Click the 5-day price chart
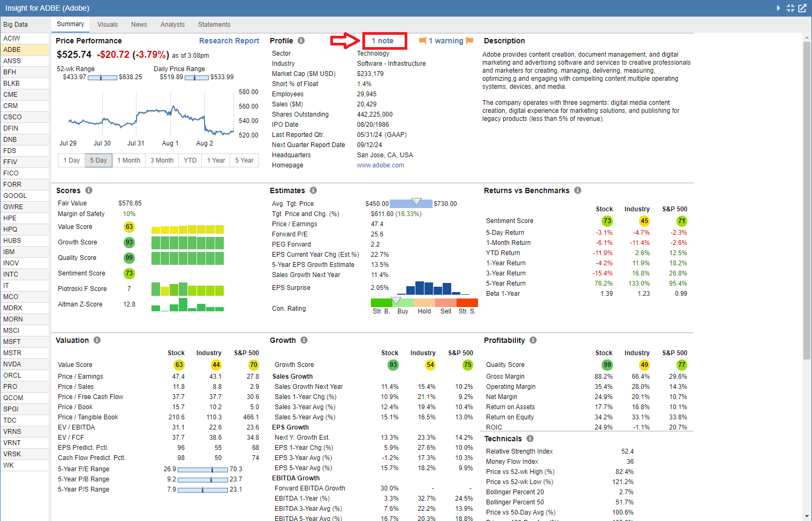This screenshot has width=812, height=521. [150, 115]
